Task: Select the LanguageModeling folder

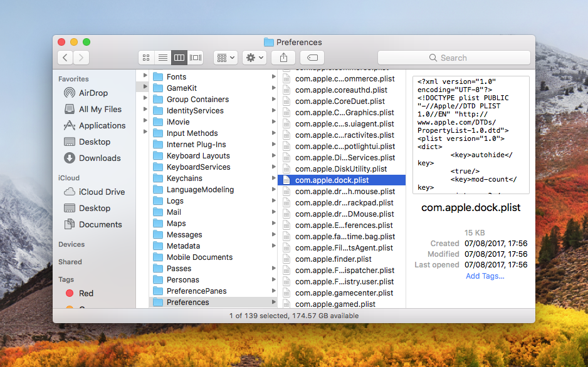Action: click(213, 190)
